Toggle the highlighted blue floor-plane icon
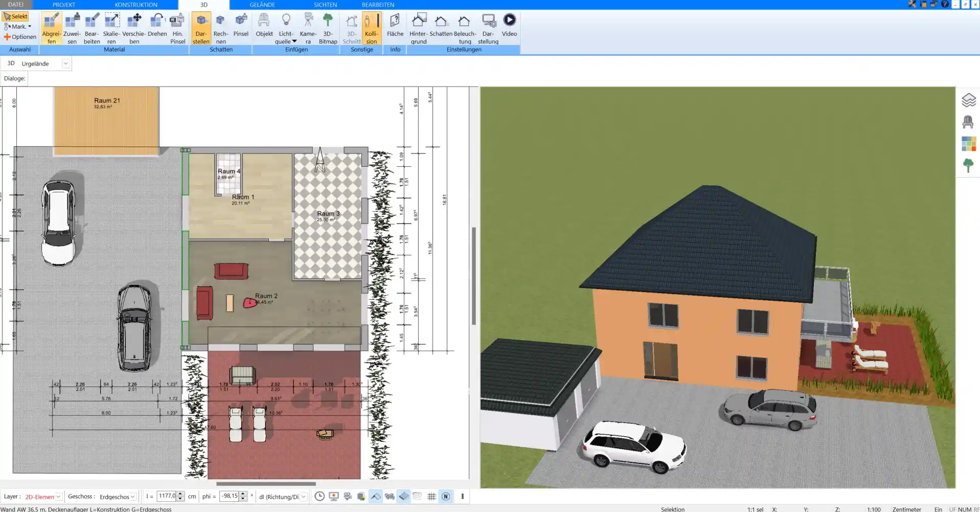Screen dimensions: 980x512 tap(404, 496)
